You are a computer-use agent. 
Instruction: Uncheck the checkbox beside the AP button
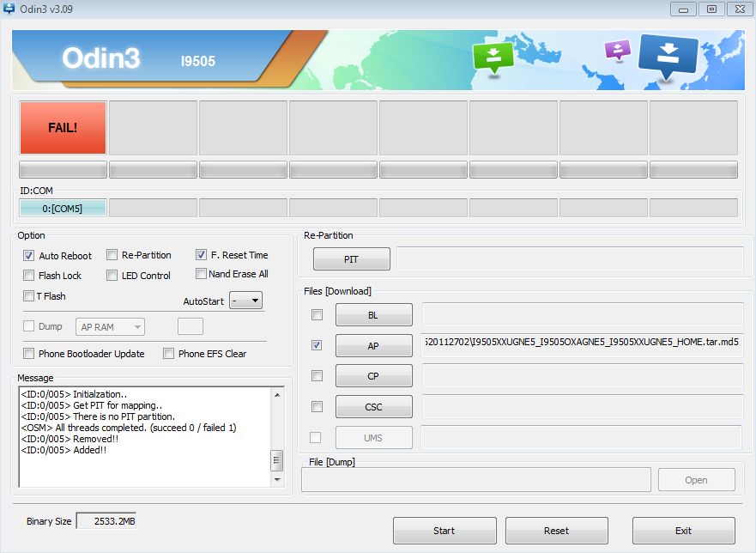click(x=317, y=345)
